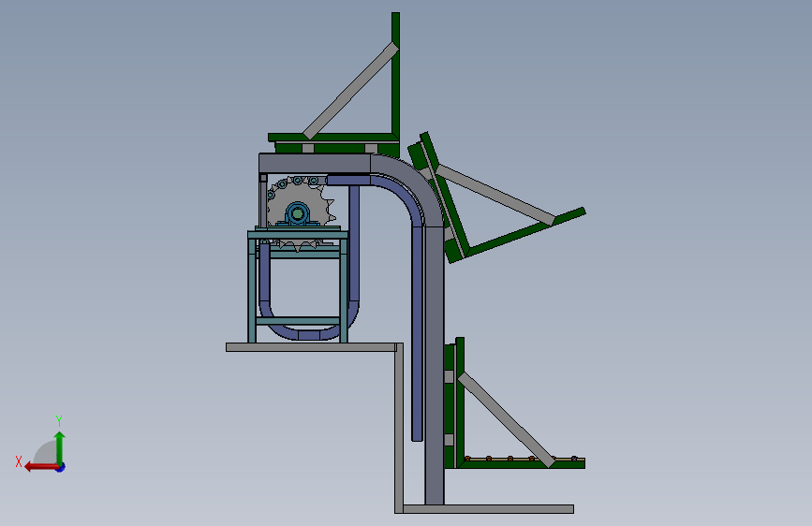Select the blue pillow block bearing on the sprocket
Viewport: 812px width, 526px height.
pyautogui.click(x=297, y=213)
